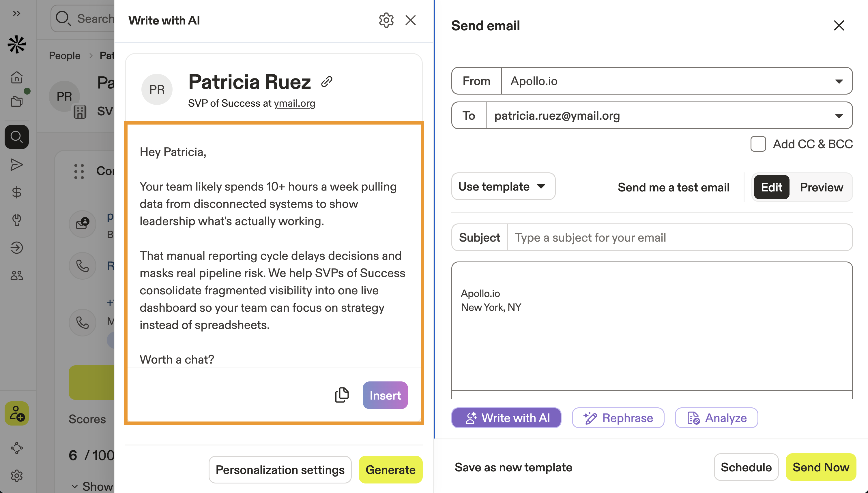
Task: Open Write with AI settings gear
Action: coord(386,20)
